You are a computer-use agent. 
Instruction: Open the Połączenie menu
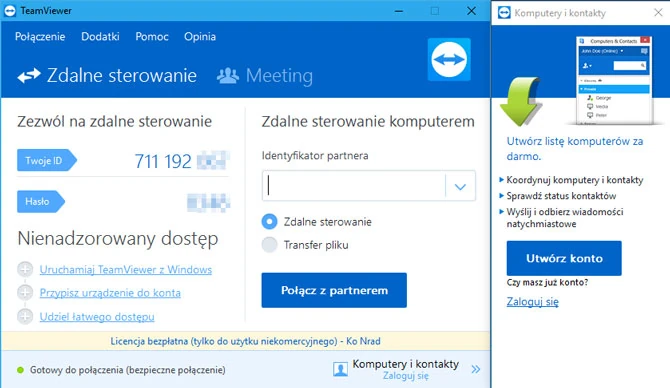pyautogui.click(x=40, y=37)
